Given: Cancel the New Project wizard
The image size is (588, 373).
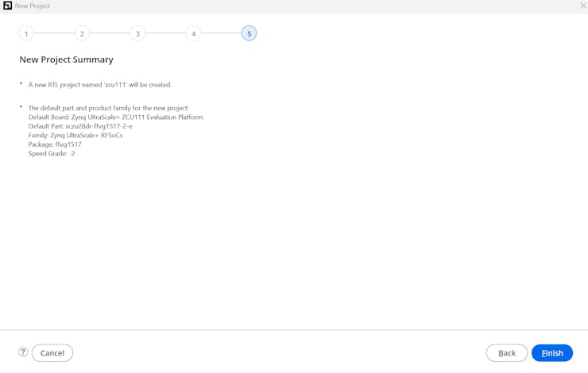Looking at the screenshot, I should click(52, 353).
